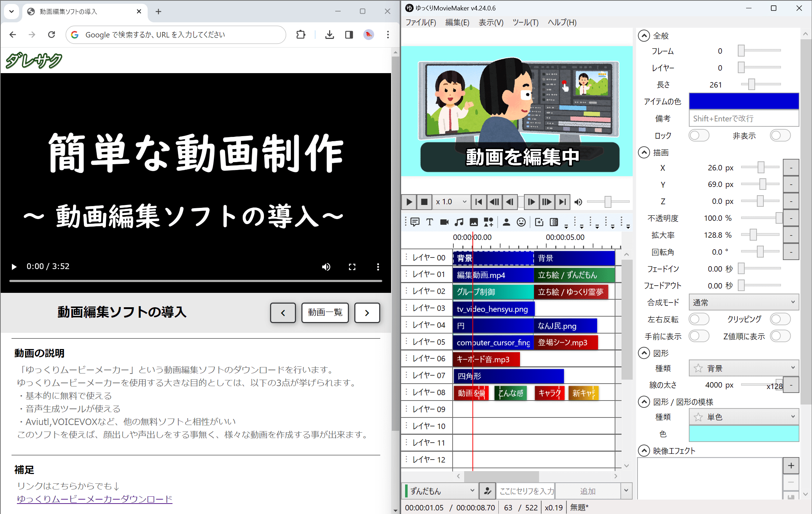
Task: Click the Chrome downloads icon
Action: tap(329, 35)
